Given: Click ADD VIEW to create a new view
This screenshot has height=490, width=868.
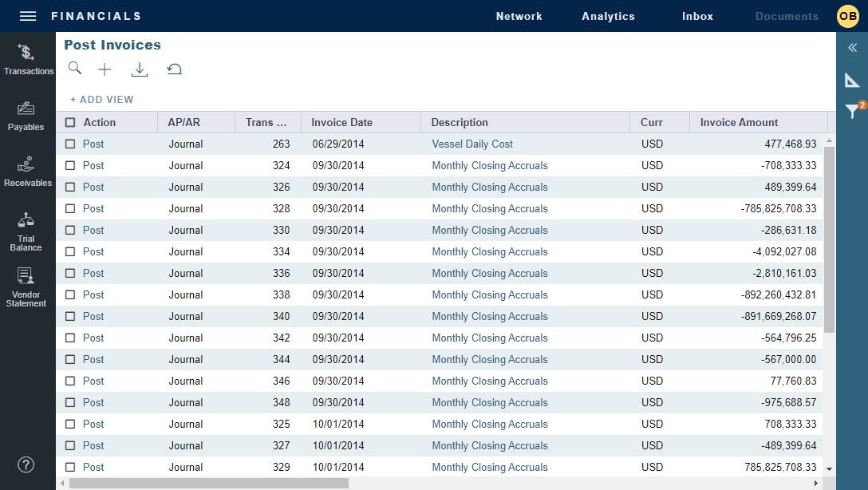Looking at the screenshot, I should [x=101, y=99].
